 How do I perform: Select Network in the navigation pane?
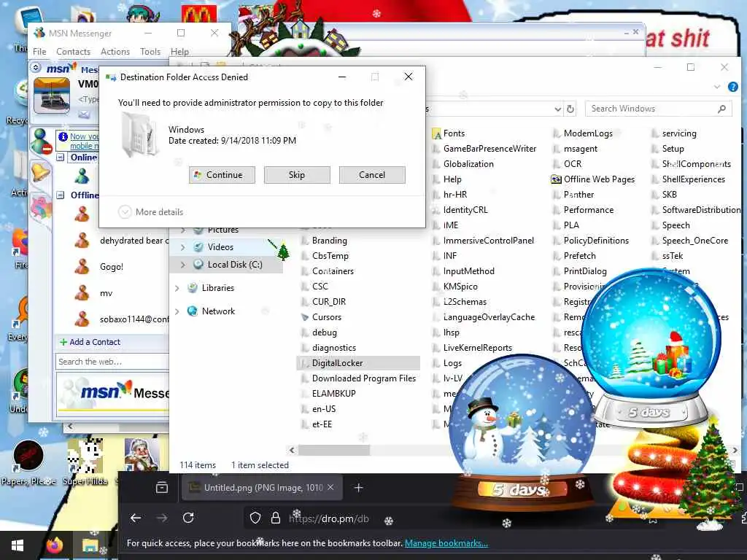point(218,311)
